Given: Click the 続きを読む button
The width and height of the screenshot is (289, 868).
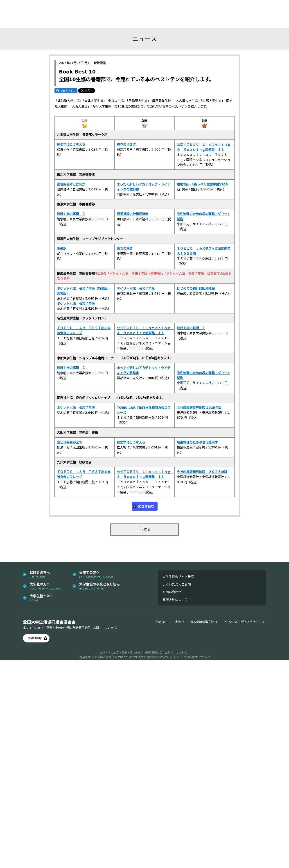Looking at the screenshot, I should [144, 506].
